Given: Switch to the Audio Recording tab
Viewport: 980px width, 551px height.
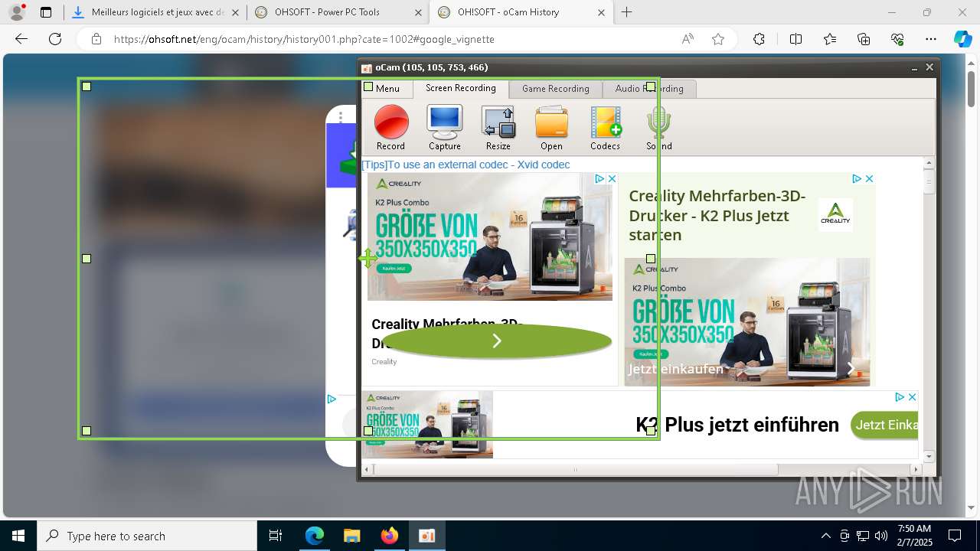Looking at the screenshot, I should pyautogui.click(x=649, y=89).
